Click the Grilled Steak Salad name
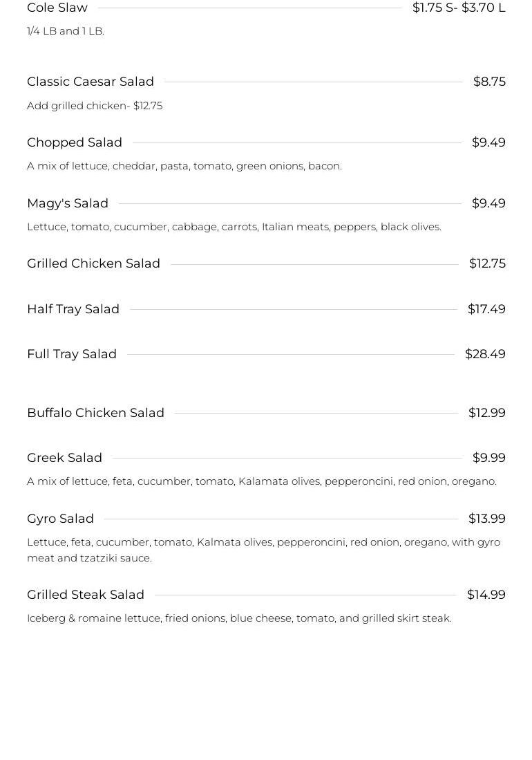Image resolution: width=532 pixels, height=760 pixels. (86, 595)
